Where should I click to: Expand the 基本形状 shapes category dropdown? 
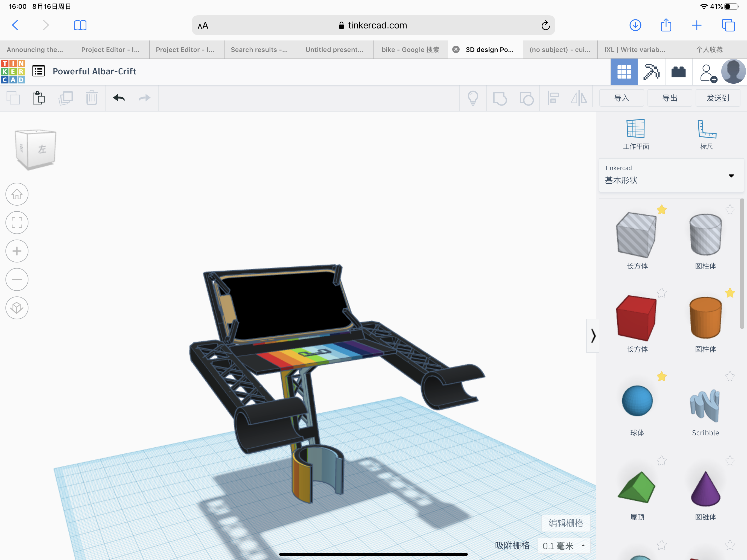click(x=731, y=176)
